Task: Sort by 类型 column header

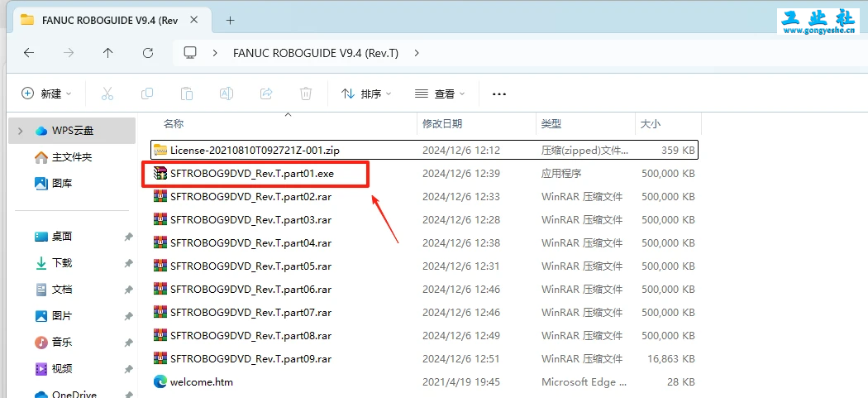Action: 551,124
